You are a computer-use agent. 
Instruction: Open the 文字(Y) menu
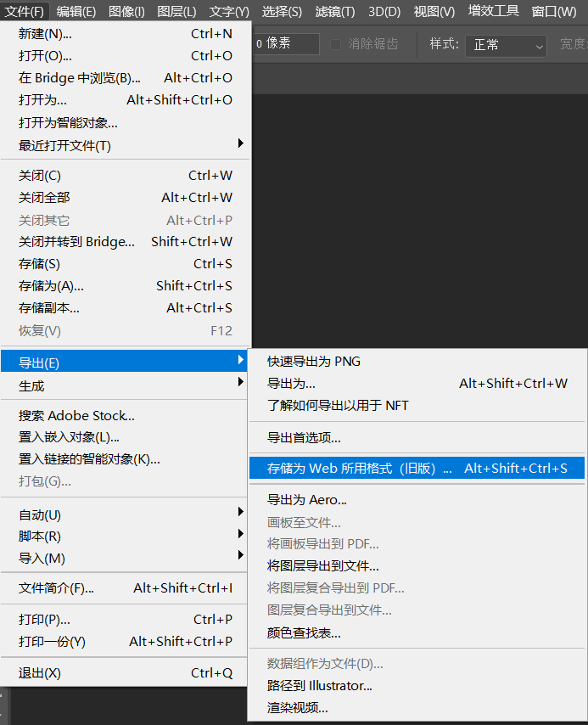229,11
